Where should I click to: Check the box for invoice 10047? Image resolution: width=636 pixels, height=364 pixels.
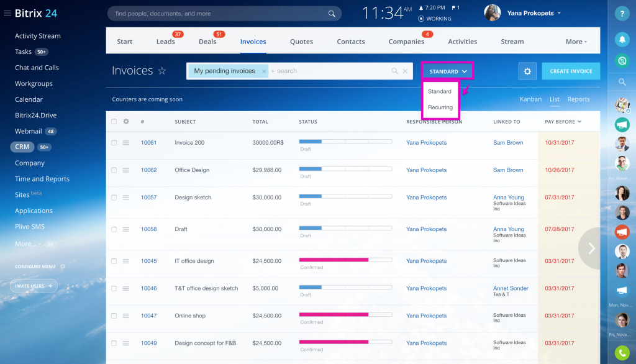point(114,316)
